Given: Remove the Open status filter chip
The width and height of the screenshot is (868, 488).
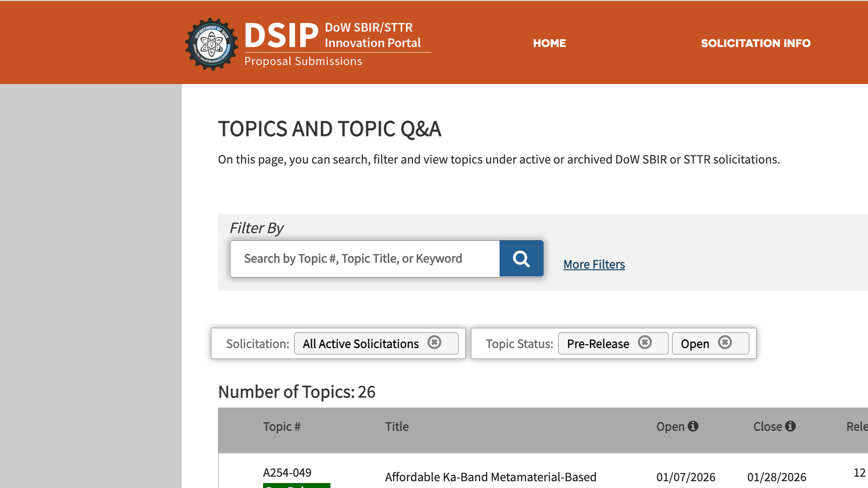Looking at the screenshot, I should tap(725, 343).
